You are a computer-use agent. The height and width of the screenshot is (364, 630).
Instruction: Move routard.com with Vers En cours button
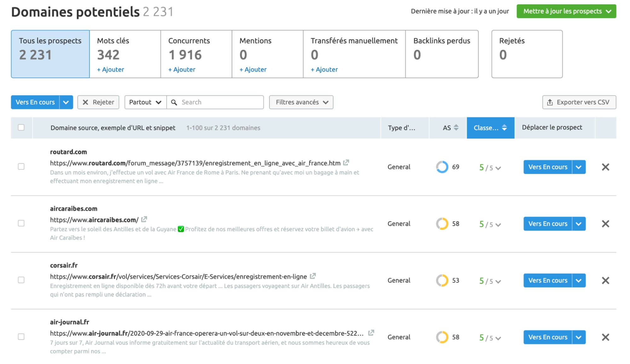(x=548, y=167)
